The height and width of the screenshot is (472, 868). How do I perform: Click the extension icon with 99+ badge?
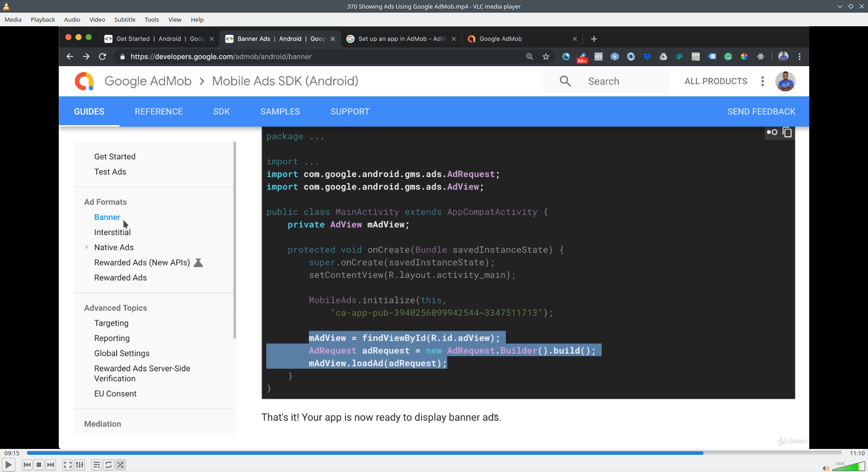point(582,57)
